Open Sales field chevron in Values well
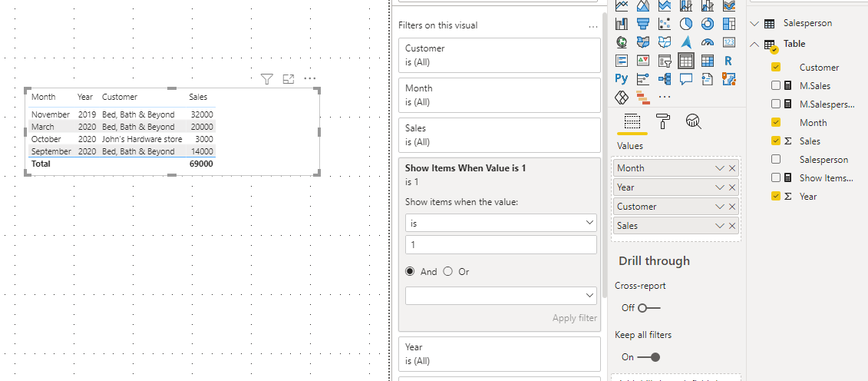Screen dimensions: 868x381 [x=720, y=226]
